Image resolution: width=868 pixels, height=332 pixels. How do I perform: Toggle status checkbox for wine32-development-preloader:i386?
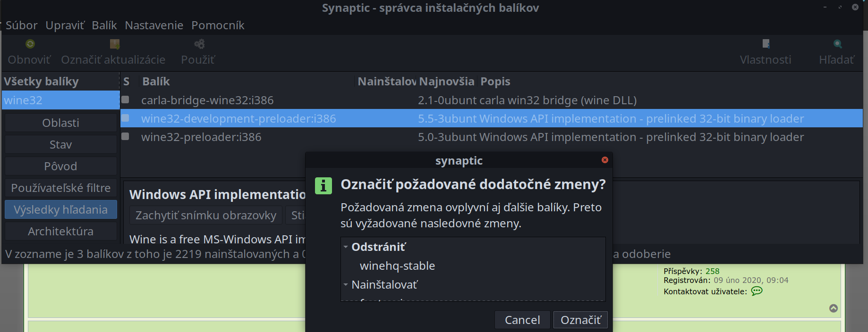pos(125,118)
